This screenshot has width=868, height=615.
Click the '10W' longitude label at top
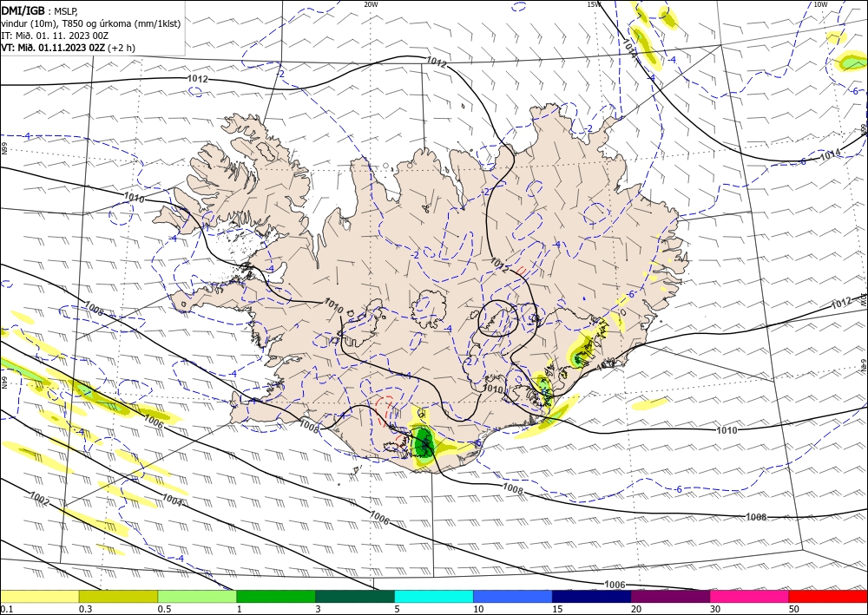tap(820, 4)
